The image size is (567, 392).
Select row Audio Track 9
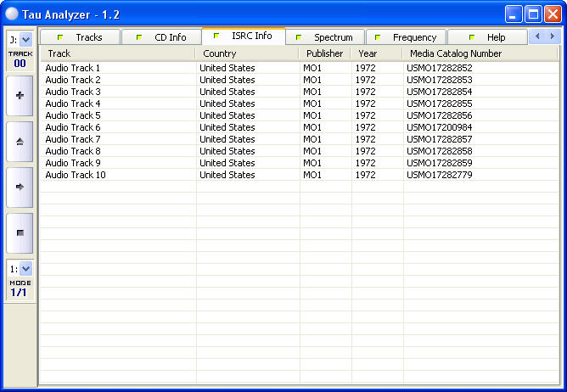tap(300, 163)
